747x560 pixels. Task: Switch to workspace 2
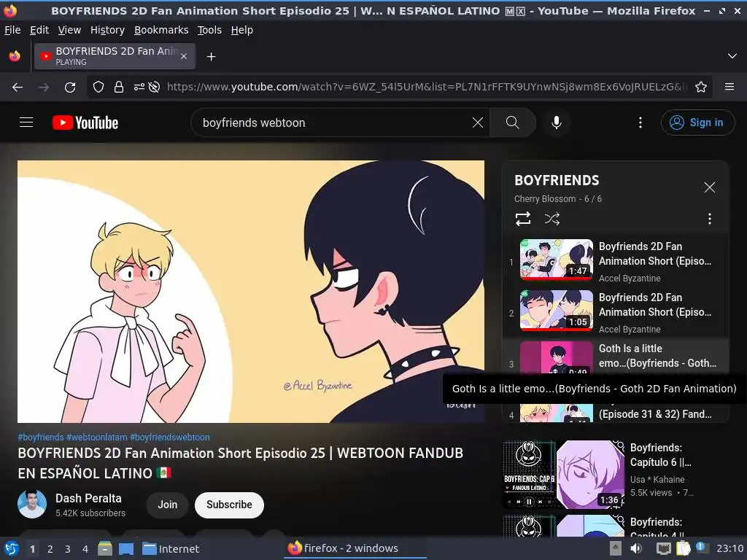tap(50, 549)
